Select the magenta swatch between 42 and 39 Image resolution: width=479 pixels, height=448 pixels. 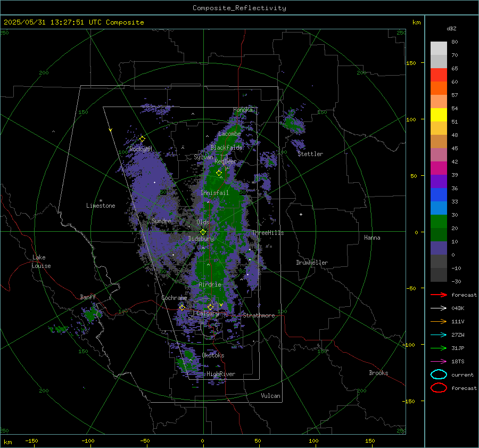tap(439, 168)
